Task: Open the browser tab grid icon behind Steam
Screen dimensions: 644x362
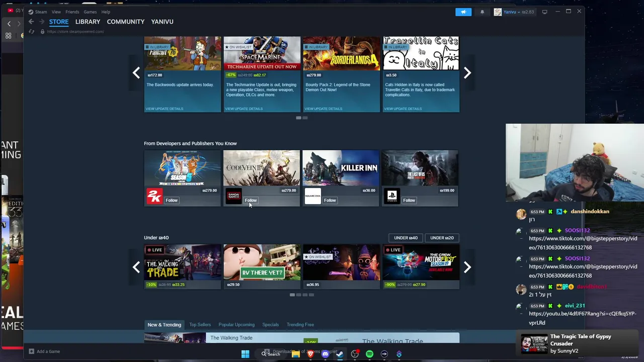Action: point(9,36)
